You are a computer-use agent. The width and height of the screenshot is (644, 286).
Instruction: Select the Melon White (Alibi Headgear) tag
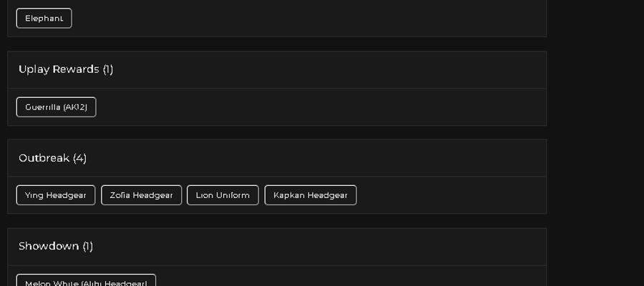pos(86,281)
